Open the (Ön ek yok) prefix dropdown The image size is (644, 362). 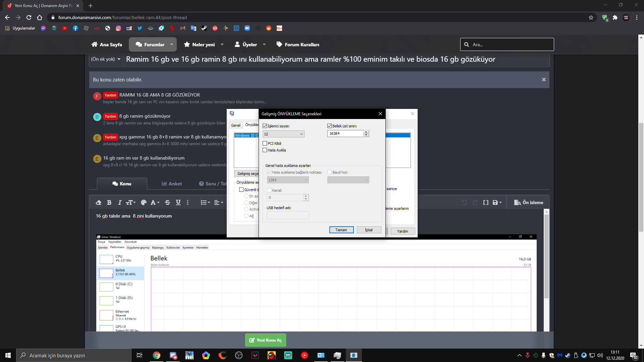106,59
